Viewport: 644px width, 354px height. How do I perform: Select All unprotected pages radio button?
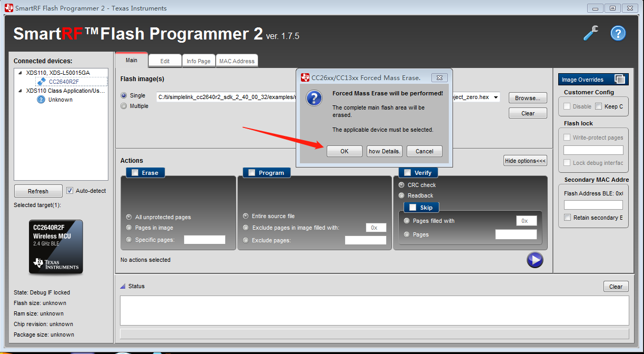129,217
